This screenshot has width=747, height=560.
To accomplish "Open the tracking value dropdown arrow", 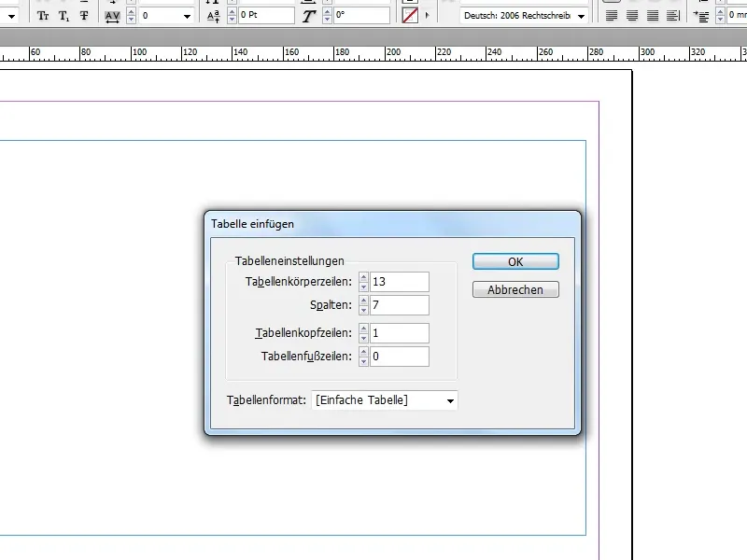I will tap(188, 16).
